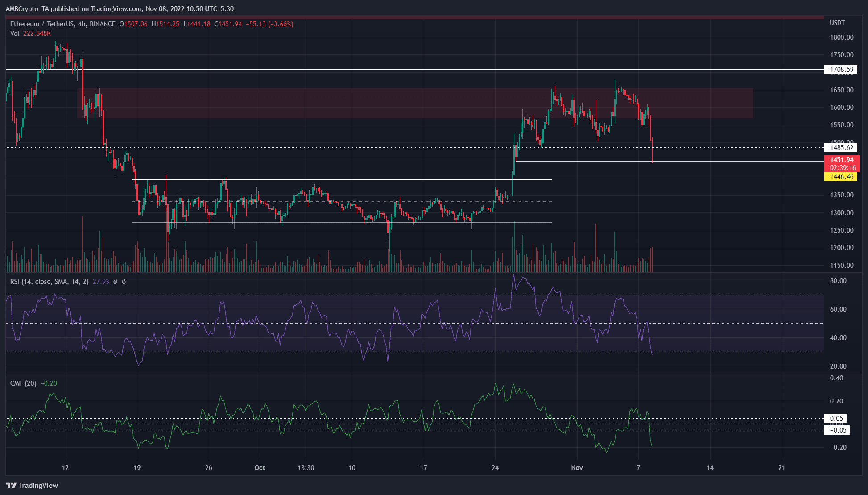
Task: Click the 1300.00 price scale label
Action: (842, 213)
